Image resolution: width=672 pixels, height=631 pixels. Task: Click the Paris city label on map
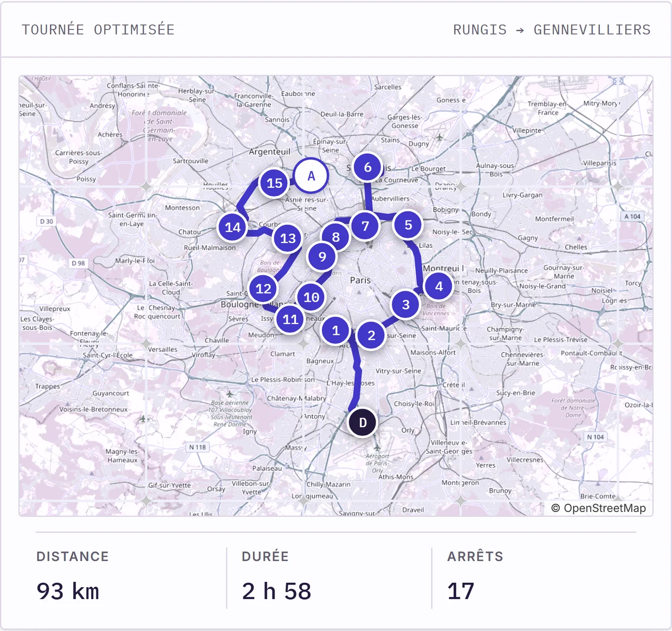(360, 280)
